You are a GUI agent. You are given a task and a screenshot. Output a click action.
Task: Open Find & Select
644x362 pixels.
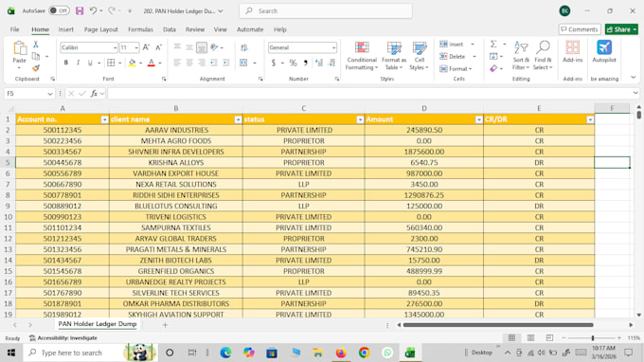pos(543,56)
